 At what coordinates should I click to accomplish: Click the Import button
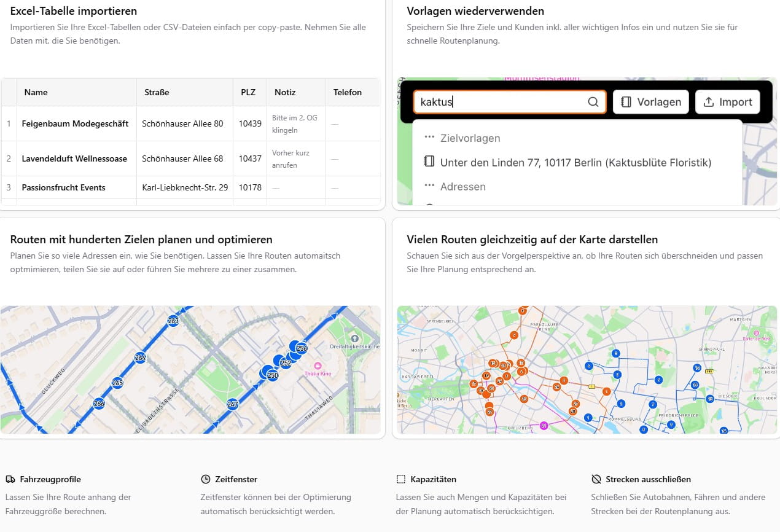[x=728, y=102]
